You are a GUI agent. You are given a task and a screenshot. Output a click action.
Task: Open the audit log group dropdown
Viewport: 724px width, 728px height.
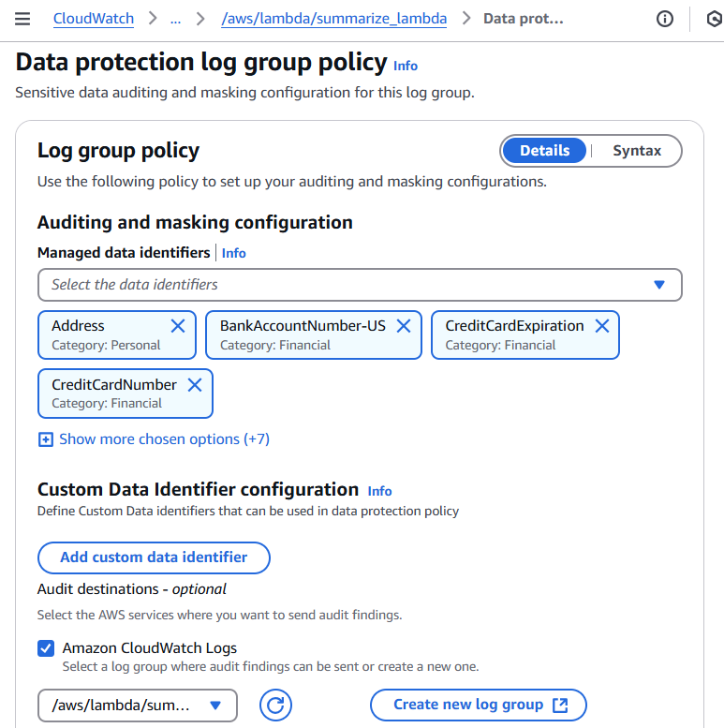click(138, 706)
